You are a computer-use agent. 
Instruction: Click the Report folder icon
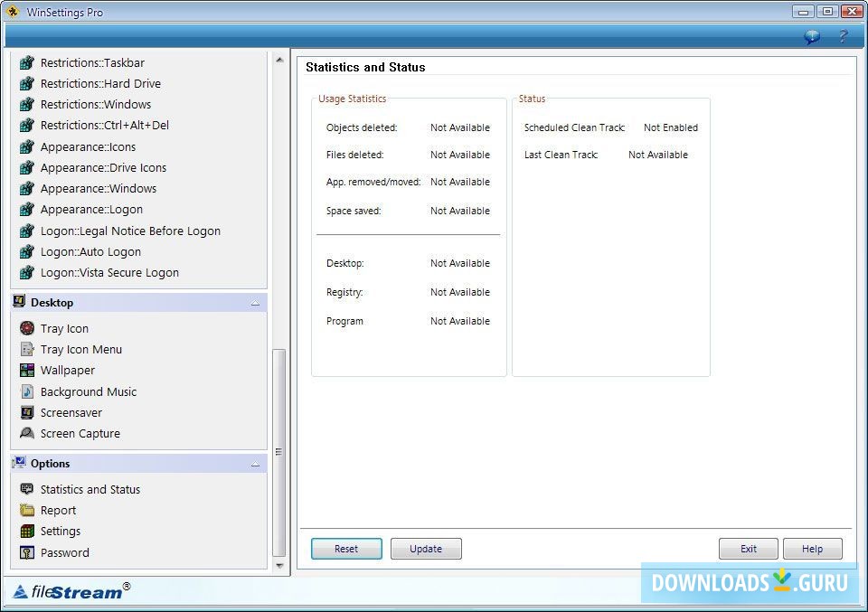tap(26, 510)
